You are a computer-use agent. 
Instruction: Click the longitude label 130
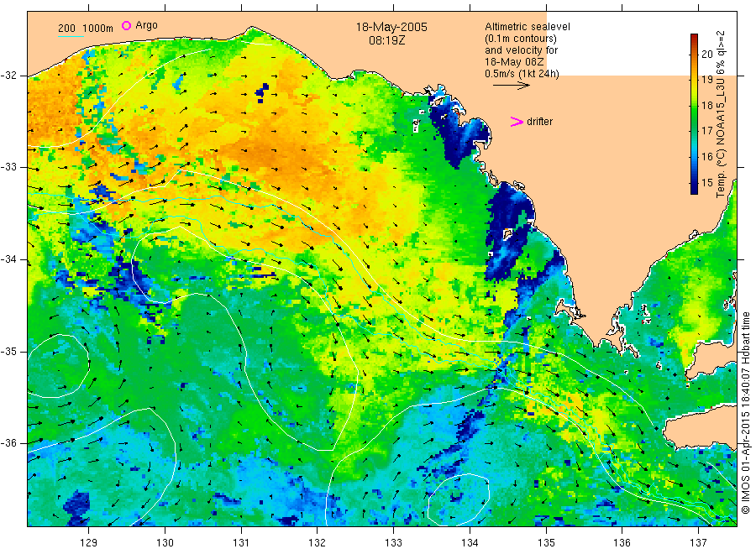pyautogui.click(x=165, y=543)
